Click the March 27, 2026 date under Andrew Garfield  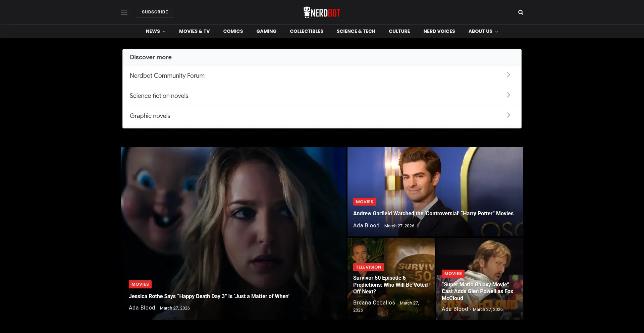tap(399, 226)
